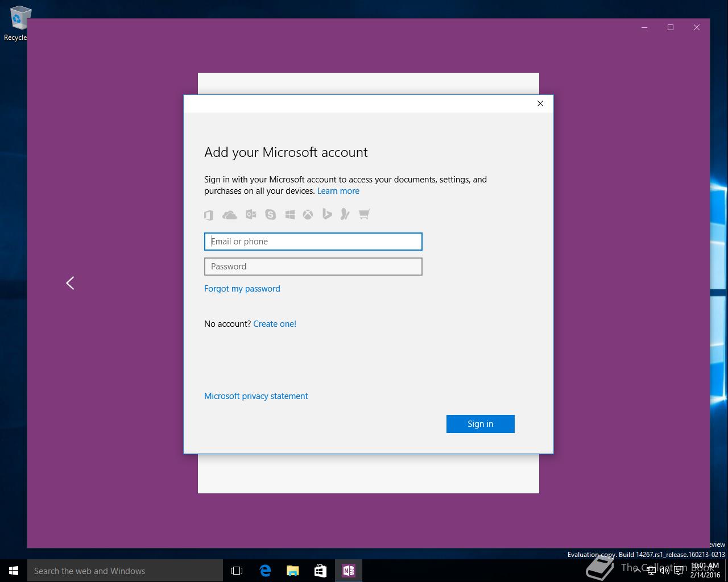
Task: Close the purple OneNote window
Action: 697,27
